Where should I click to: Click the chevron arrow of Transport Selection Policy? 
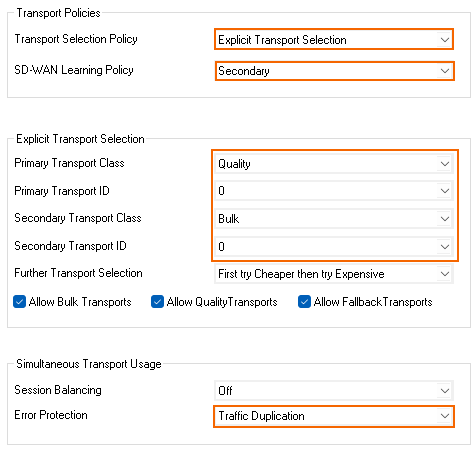tap(445, 40)
